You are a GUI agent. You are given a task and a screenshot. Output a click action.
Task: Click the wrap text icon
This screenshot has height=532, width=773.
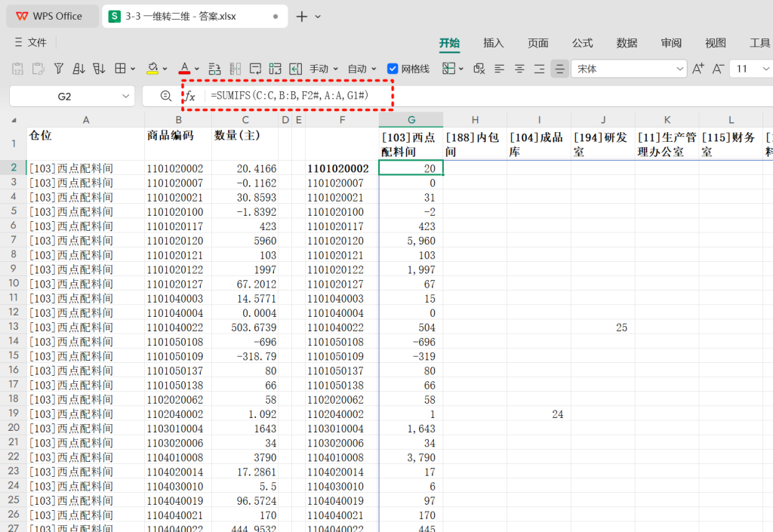255,69
